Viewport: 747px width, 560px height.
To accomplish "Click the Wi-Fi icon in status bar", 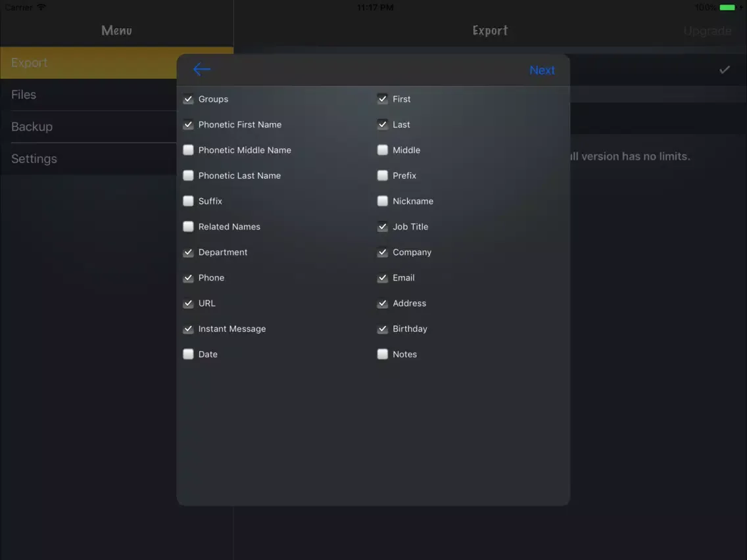I will pyautogui.click(x=41, y=7).
